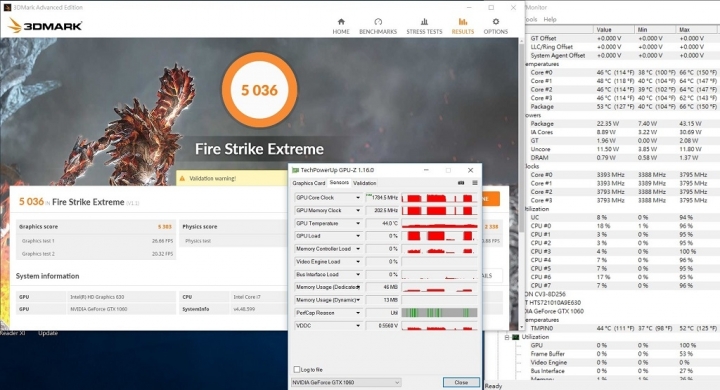Open 3DMark Options gear
The width and height of the screenshot is (720, 390).
point(495,26)
